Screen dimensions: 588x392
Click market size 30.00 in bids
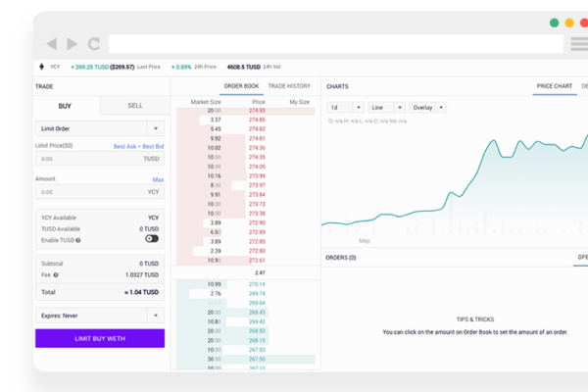click(x=214, y=360)
